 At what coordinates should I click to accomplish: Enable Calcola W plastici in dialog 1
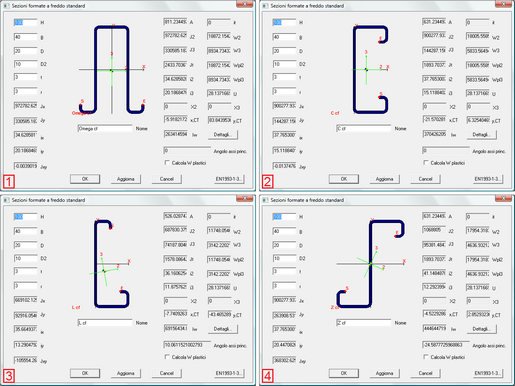[167, 163]
